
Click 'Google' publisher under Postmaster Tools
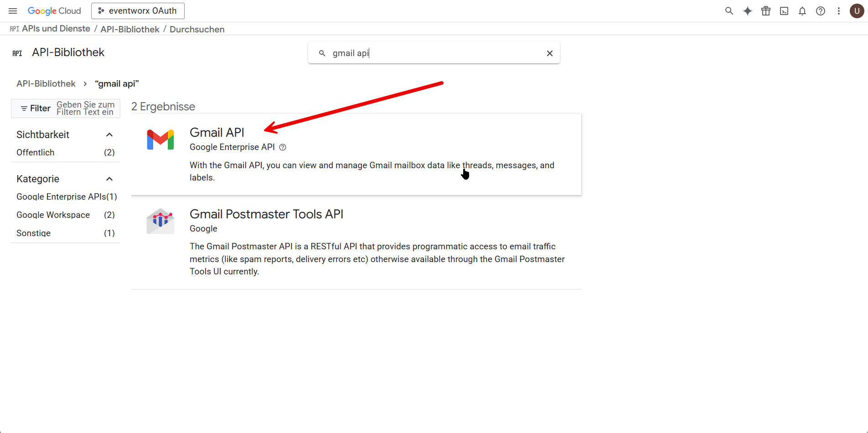(203, 229)
